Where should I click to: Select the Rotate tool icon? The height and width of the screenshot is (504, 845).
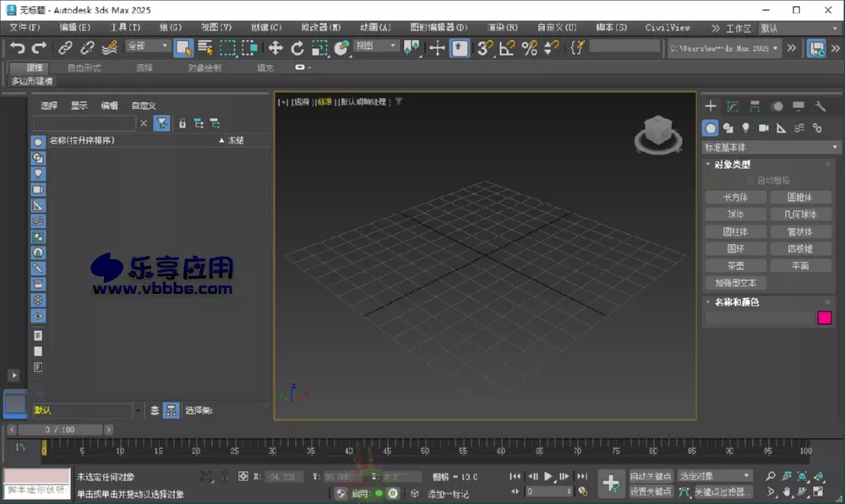pyautogui.click(x=297, y=48)
